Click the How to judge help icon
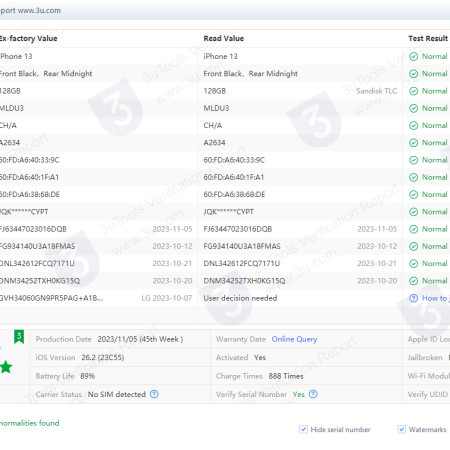 413,298
